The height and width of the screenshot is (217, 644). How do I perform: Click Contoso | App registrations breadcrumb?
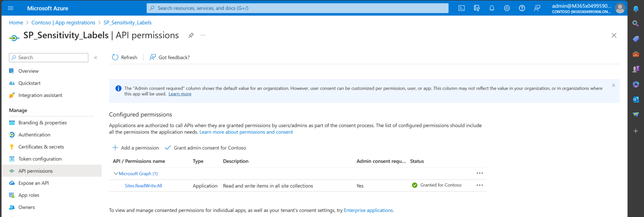point(63,23)
